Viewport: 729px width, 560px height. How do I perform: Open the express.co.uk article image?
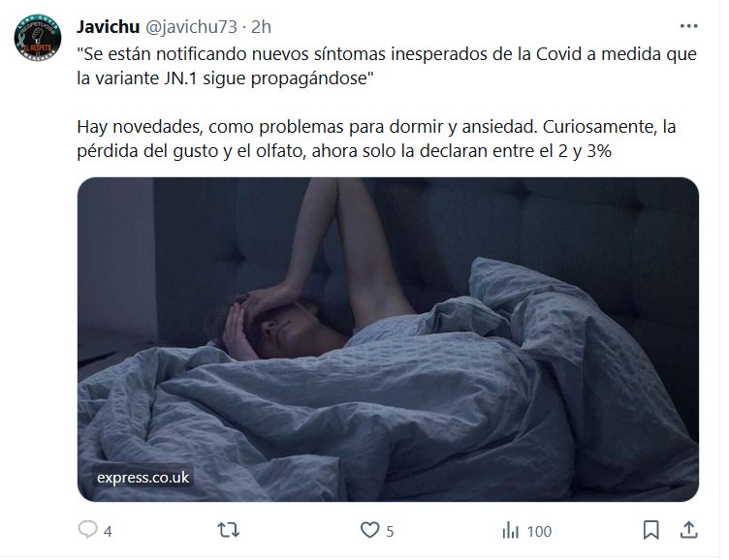click(388, 339)
